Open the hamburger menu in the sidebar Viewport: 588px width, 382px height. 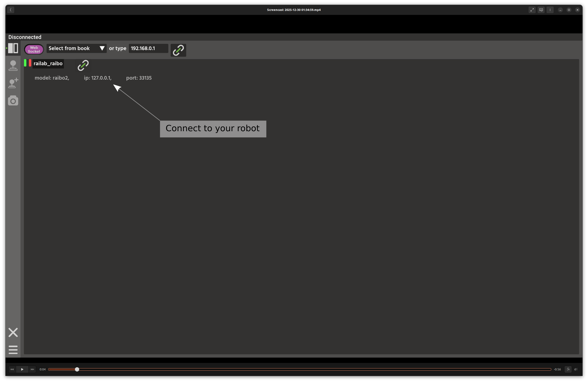pos(13,350)
